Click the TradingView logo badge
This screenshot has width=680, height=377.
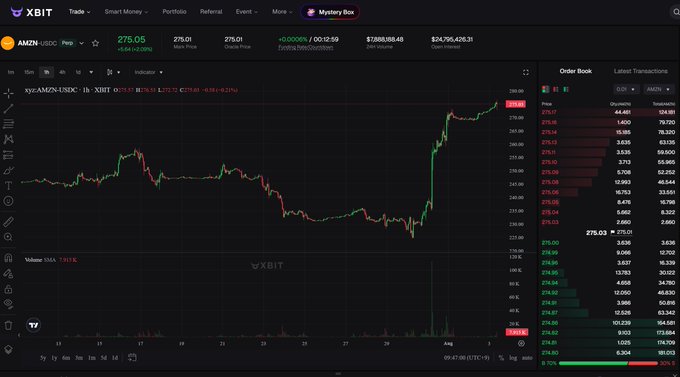coord(33,325)
